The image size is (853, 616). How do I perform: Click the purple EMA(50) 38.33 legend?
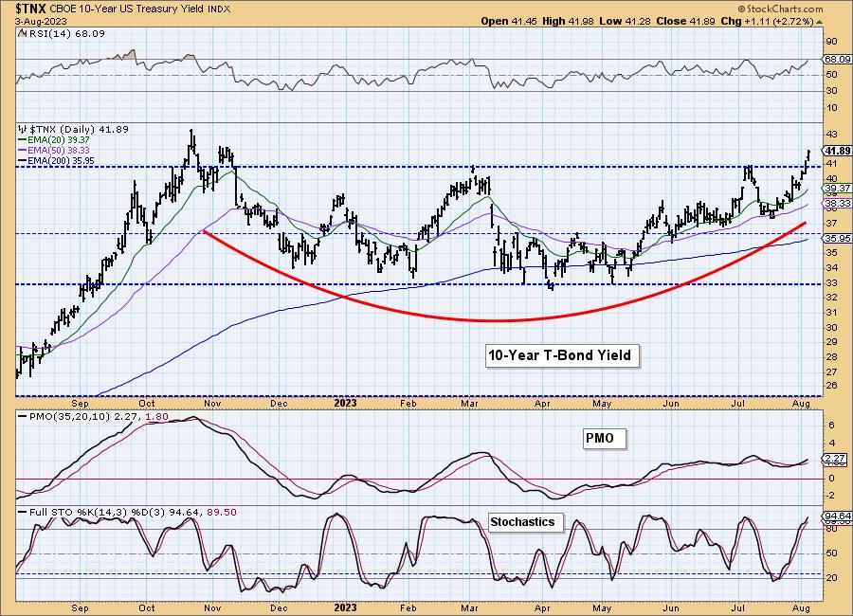(54, 150)
